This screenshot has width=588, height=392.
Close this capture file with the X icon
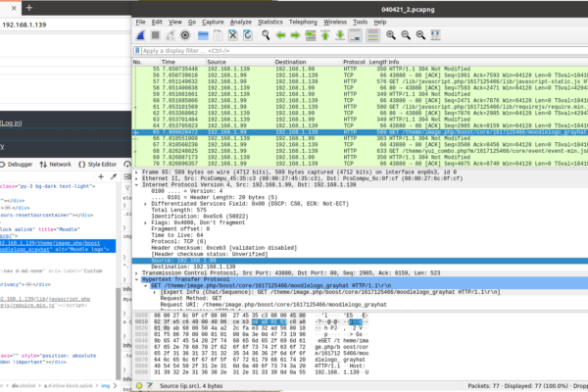point(233,35)
